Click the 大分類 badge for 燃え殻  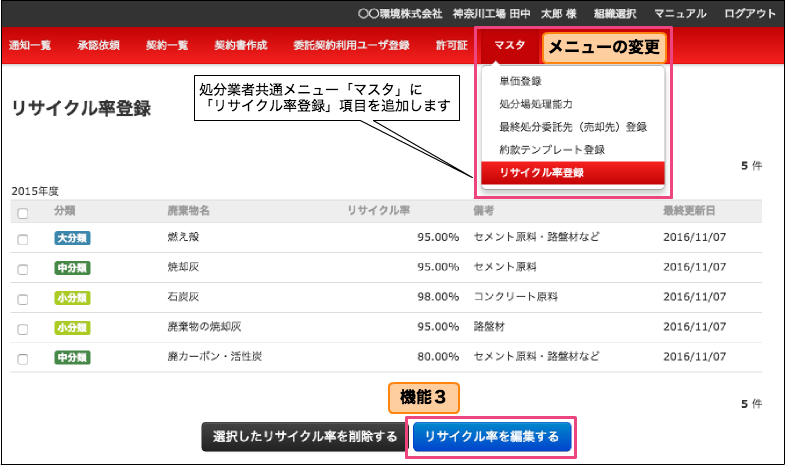72,238
